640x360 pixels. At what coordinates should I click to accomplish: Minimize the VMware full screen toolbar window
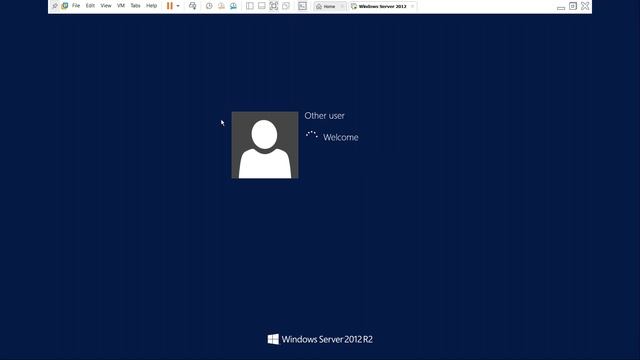pos(561,7)
